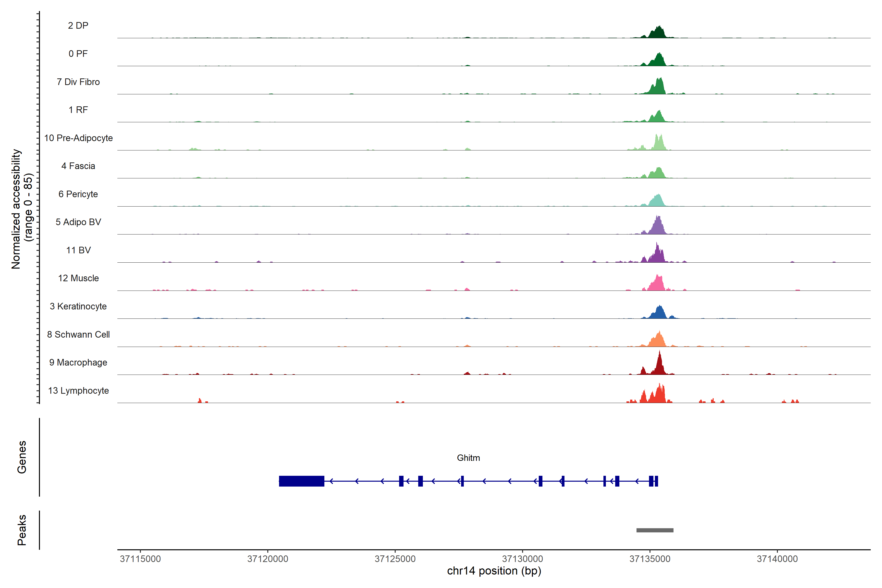The image size is (882, 588).
Task: Click the Genes panel label
Action: (x=22, y=457)
